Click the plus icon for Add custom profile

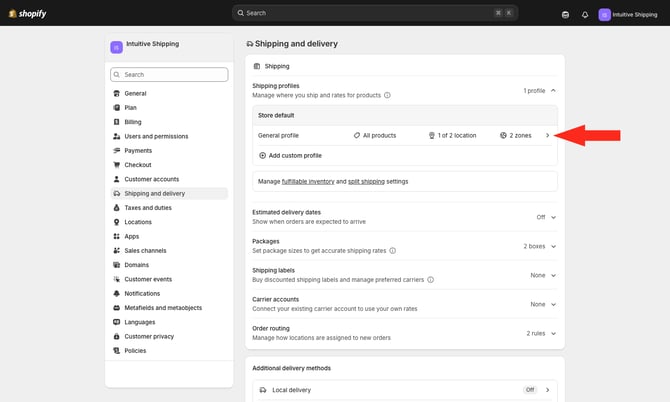click(262, 156)
